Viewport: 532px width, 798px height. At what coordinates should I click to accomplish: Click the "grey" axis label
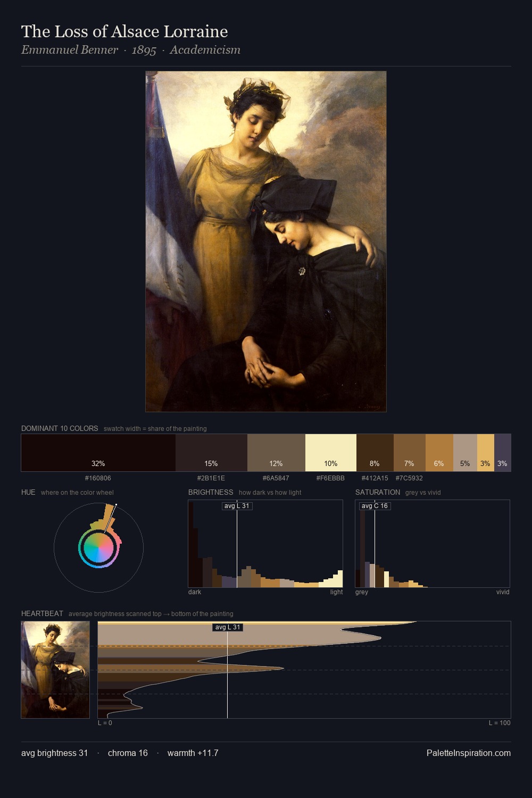[362, 592]
